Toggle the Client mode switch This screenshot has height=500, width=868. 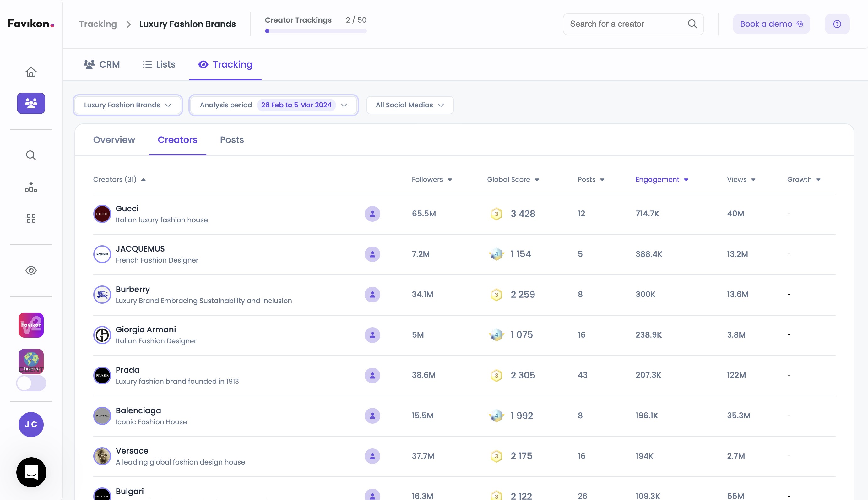31,383
